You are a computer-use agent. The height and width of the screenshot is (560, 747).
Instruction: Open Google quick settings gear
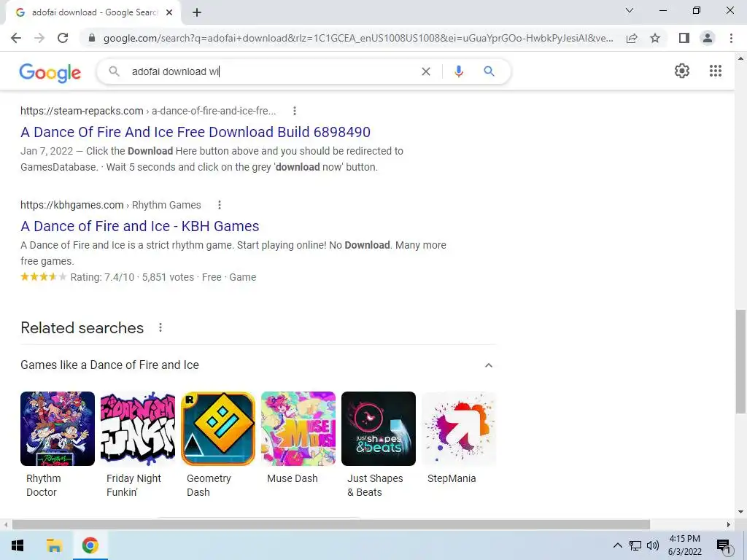click(682, 71)
